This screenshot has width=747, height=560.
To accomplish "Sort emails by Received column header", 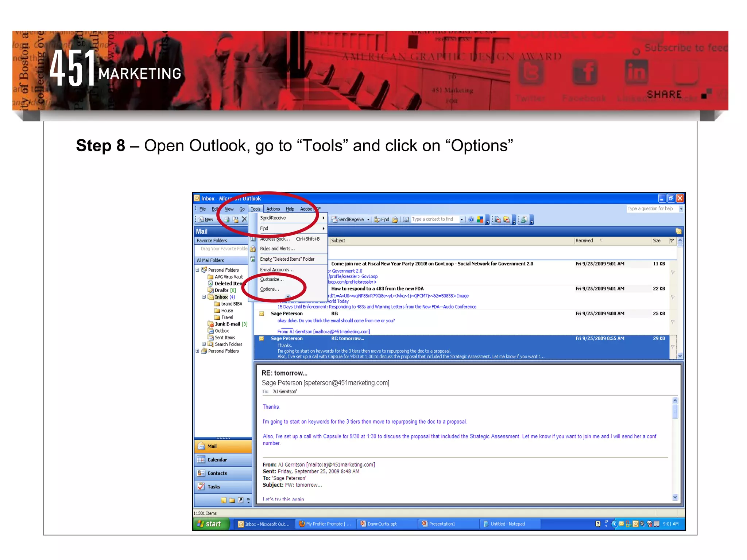I will click(613, 241).
